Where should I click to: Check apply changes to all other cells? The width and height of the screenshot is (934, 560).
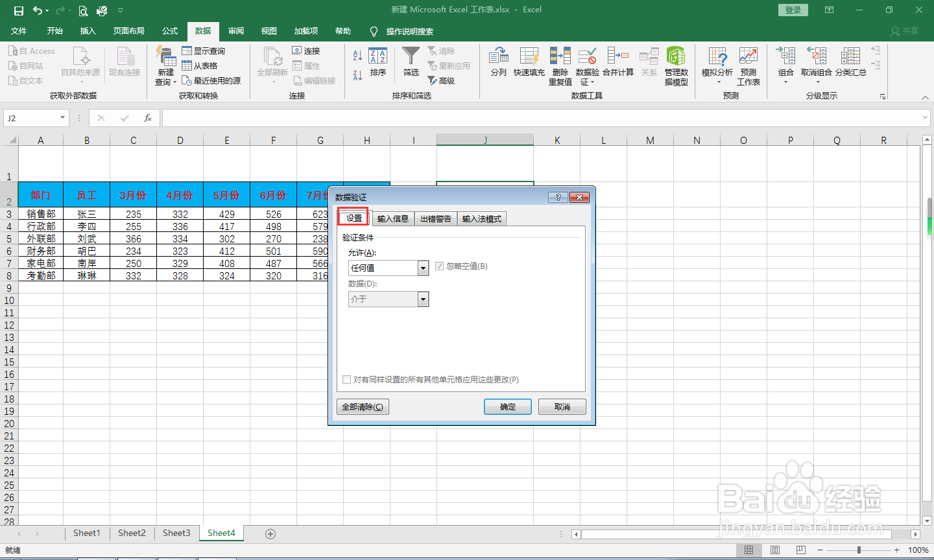pyautogui.click(x=346, y=379)
